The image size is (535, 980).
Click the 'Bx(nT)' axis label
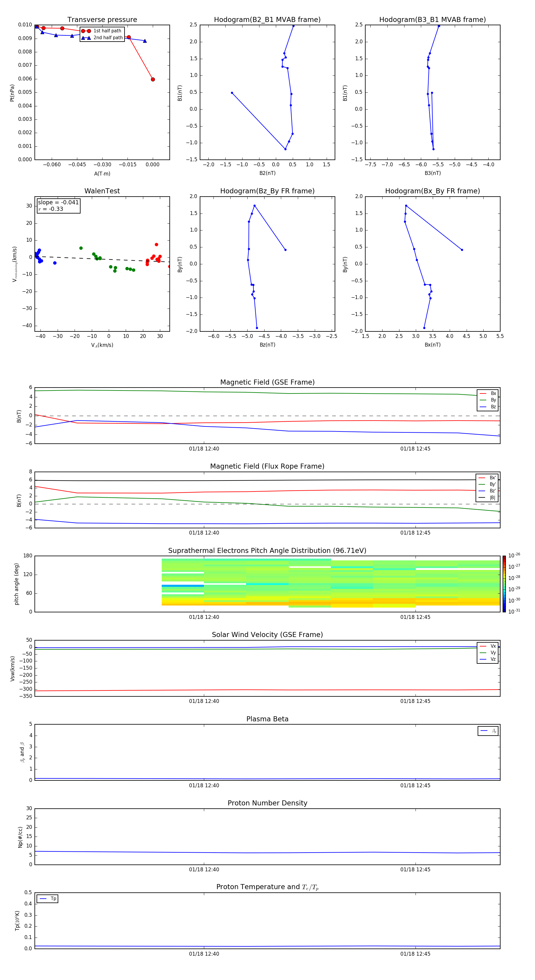click(x=432, y=345)
